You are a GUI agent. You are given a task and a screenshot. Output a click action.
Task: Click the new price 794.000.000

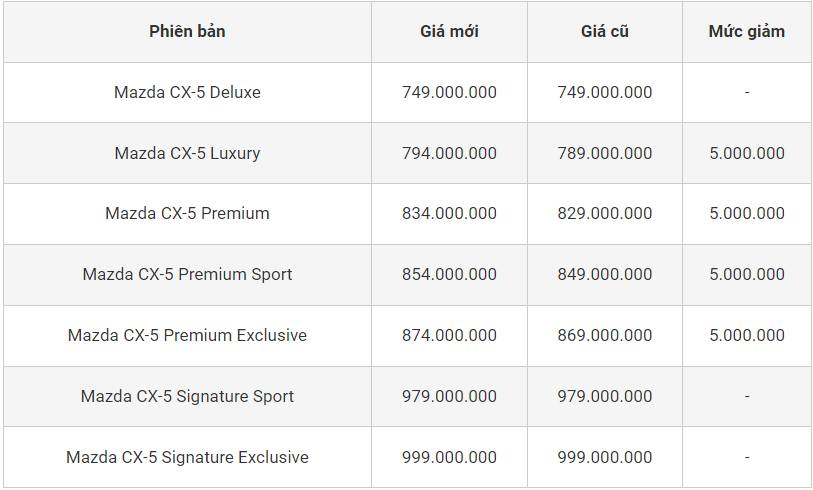click(449, 153)
